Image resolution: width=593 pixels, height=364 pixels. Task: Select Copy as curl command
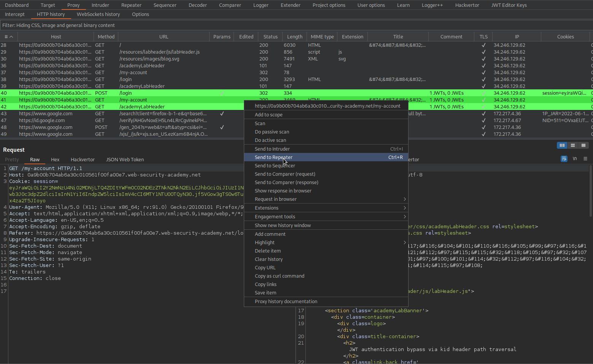[326, 276]
